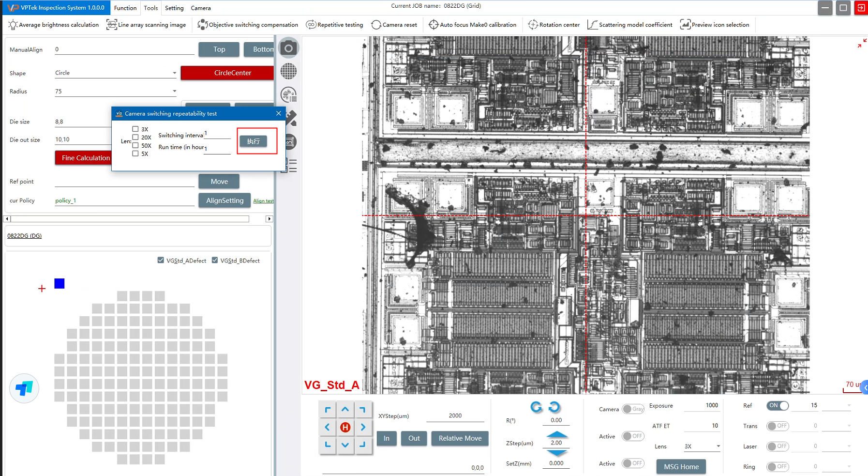Uncheck VGStd_BDefect checkbox
The height and width of the screenshot is (476, 868).
tap(215, 260)
